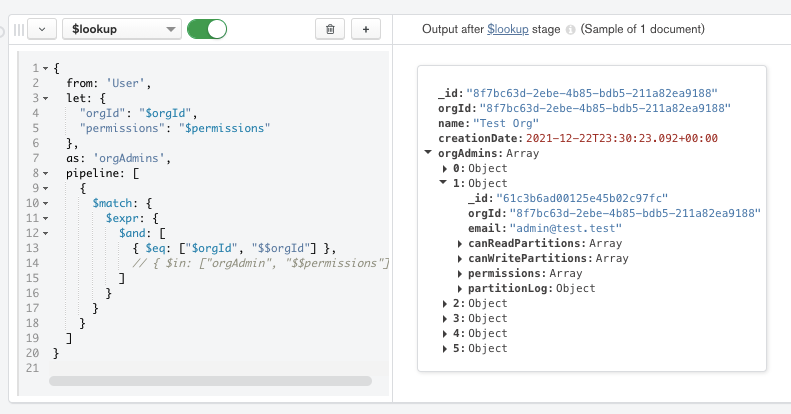The image size is (791, 414).
Task: Add a new stage with plus button
Action: (x=366, y=30)
